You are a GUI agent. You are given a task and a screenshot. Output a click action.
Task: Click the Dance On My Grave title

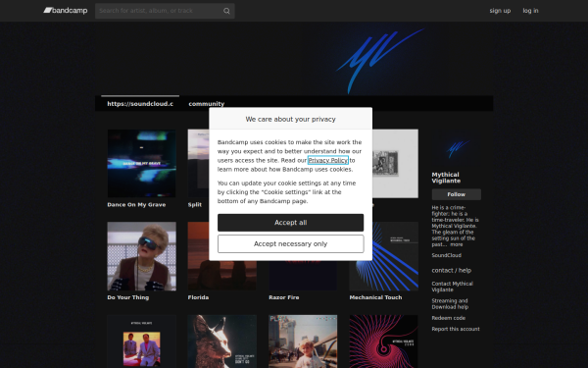pyautogui.click(x=136, y=205)
